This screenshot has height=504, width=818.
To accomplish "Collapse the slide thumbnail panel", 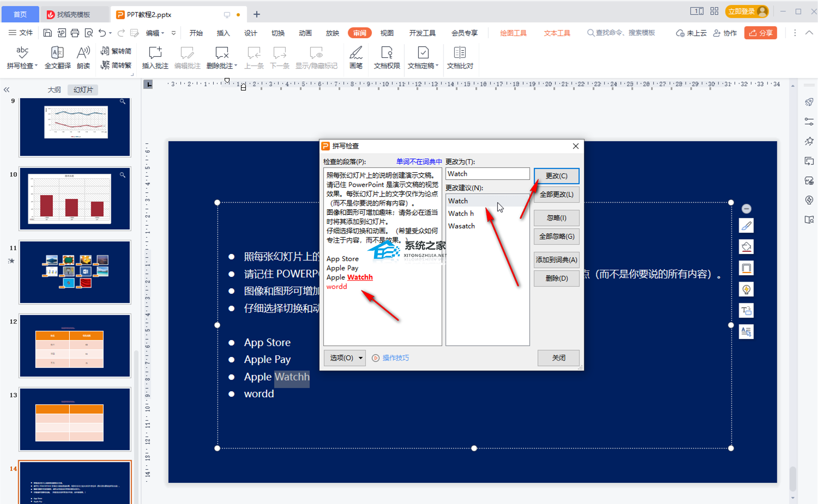I will [7, 90].
